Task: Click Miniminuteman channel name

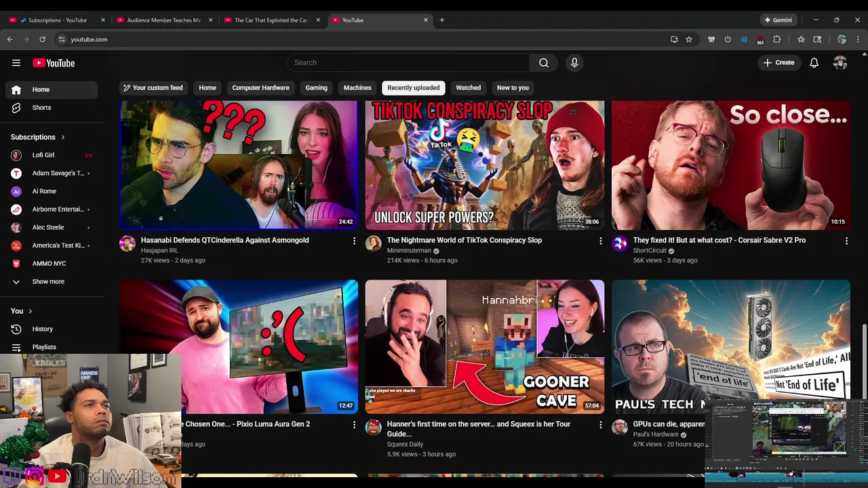Action: (409, 251)
